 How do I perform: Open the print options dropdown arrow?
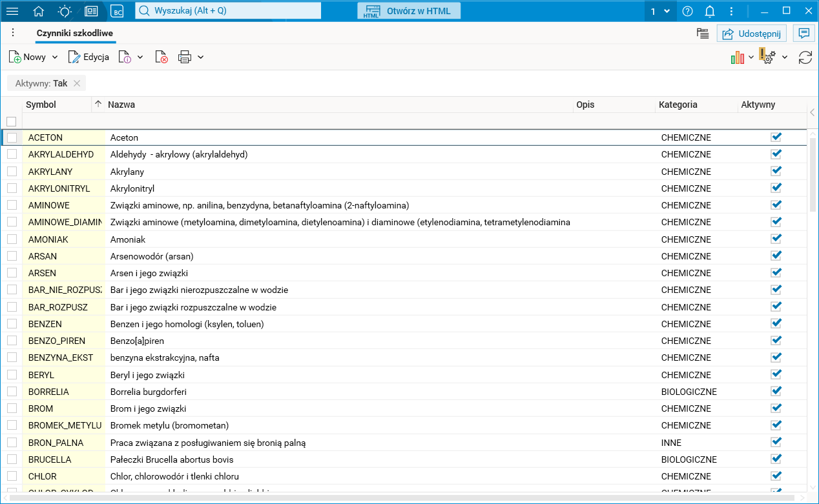coord(201,57)
